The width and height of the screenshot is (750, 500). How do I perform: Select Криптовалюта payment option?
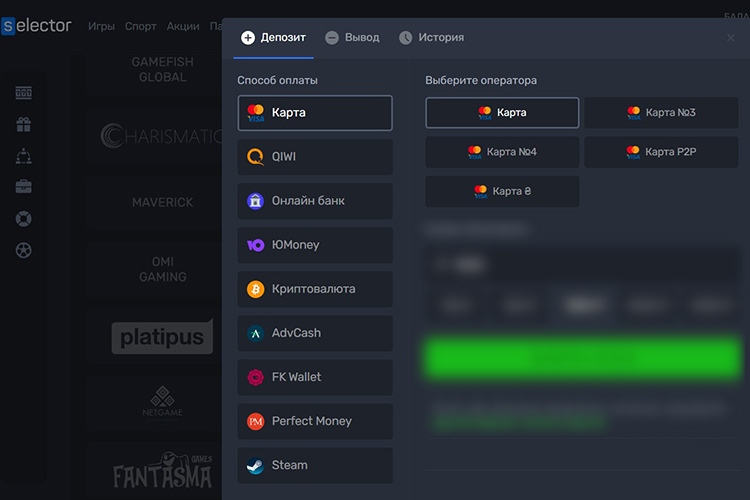coord(315,289)
